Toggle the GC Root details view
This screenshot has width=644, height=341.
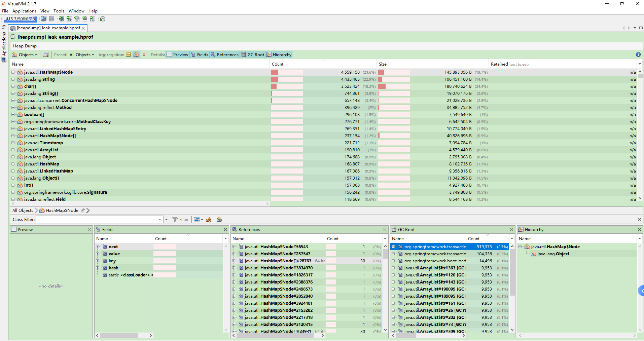click(253, 54)
